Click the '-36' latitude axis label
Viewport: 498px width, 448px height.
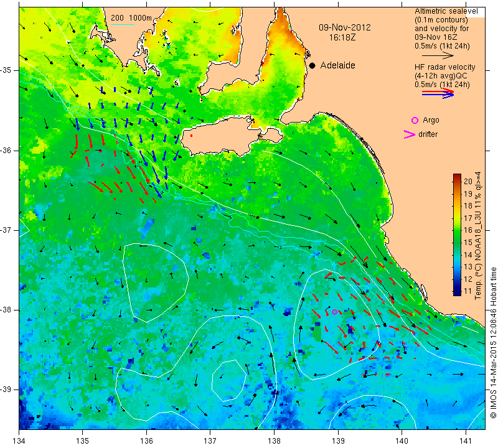[6, 150]
